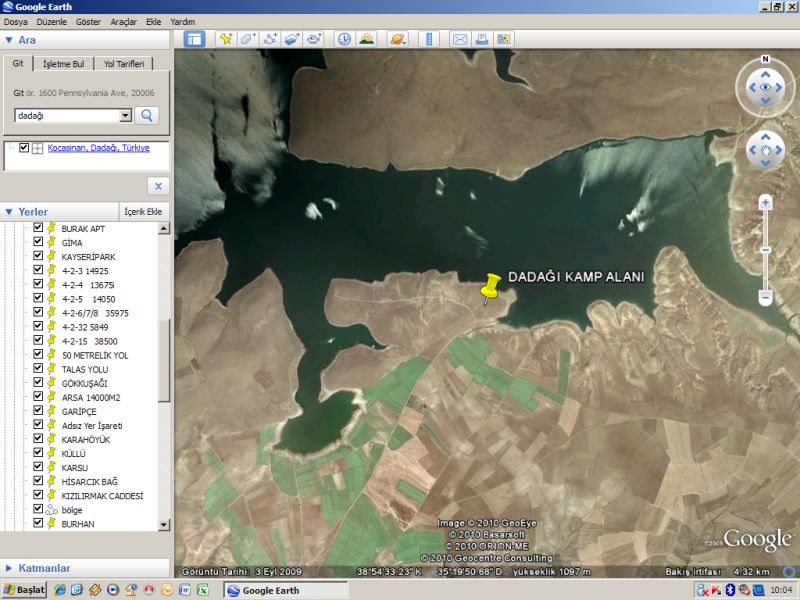
Task: Open the ruler measurement tool
Action: 429,39
